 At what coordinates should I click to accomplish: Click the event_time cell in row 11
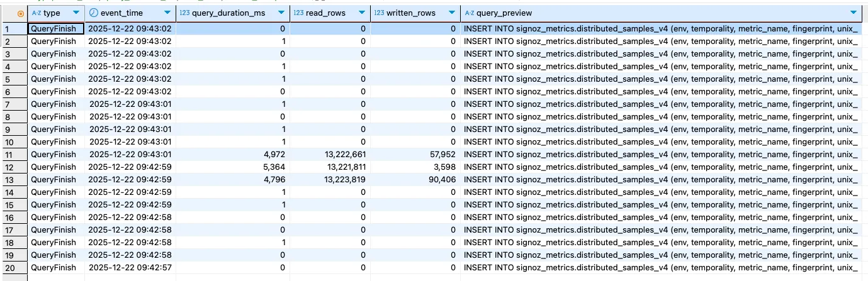(x=130, y=154)
